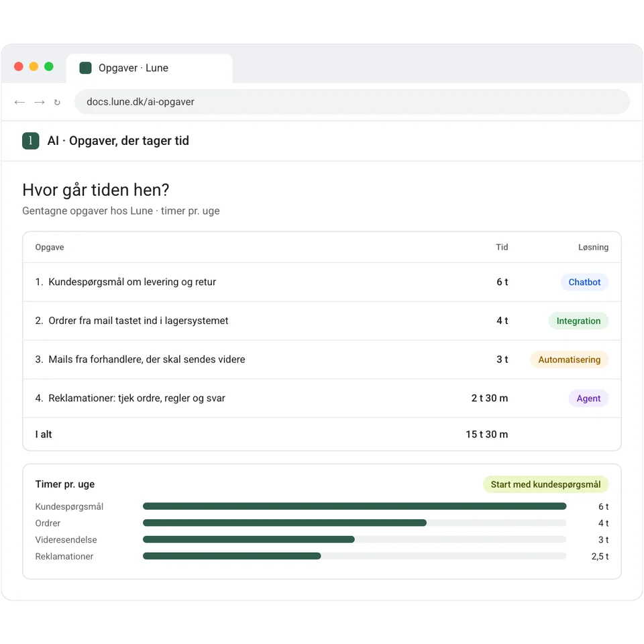Click the Timer pr. uge chart title
The width and height of the screenshot is (644, 644).
(65, 484)
